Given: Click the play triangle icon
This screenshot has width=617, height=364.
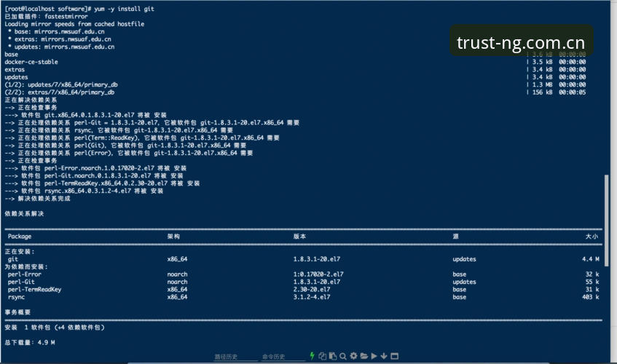Looking at the screenshot, I should pyautogui.click(x=374, y=356).
